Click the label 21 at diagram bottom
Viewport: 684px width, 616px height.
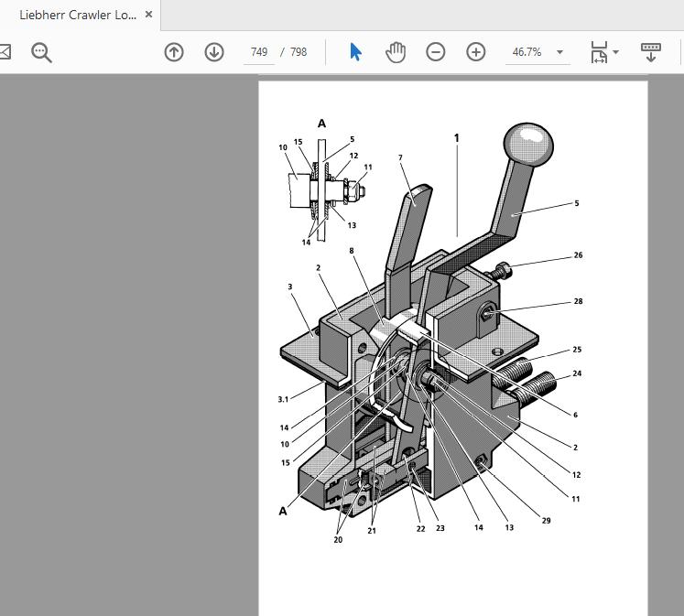point(372,531)
